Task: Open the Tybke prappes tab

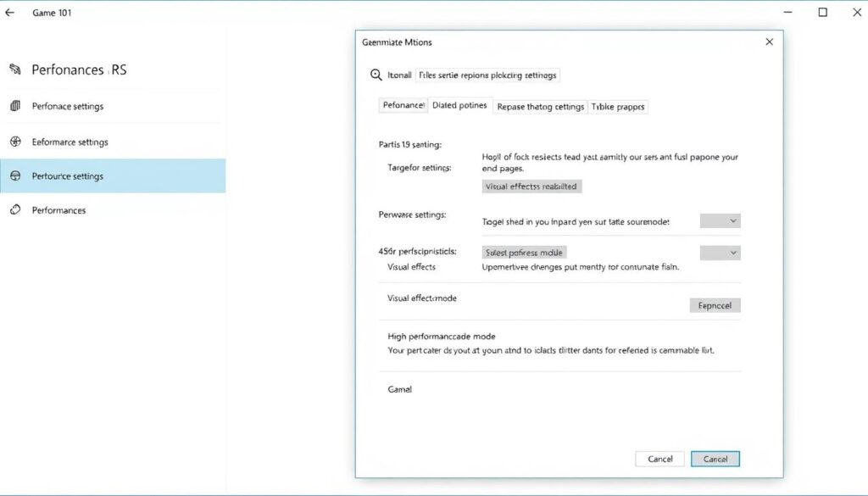Action: point(618,106)
